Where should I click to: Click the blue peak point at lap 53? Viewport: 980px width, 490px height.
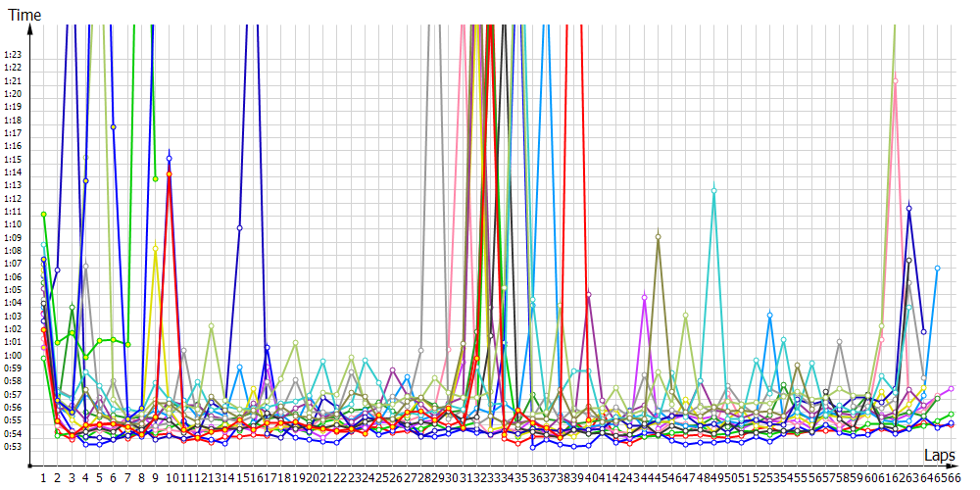click(x=769, y=315)
